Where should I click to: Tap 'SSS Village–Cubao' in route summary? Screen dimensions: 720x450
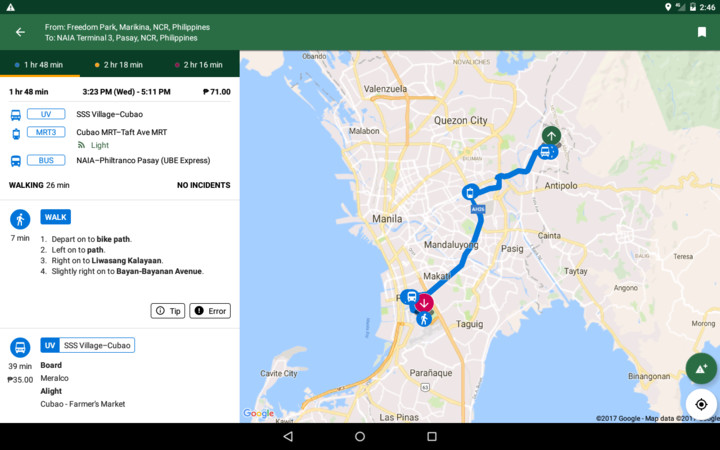109,114
